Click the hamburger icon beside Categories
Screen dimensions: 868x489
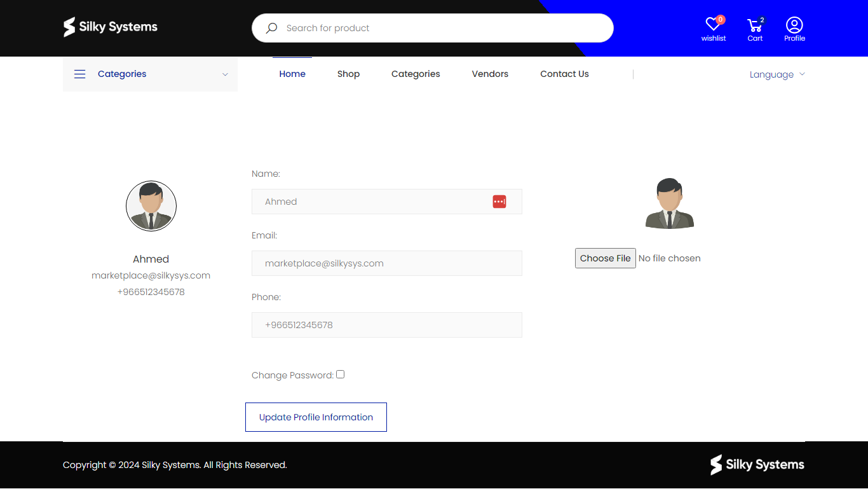(80, 74)
